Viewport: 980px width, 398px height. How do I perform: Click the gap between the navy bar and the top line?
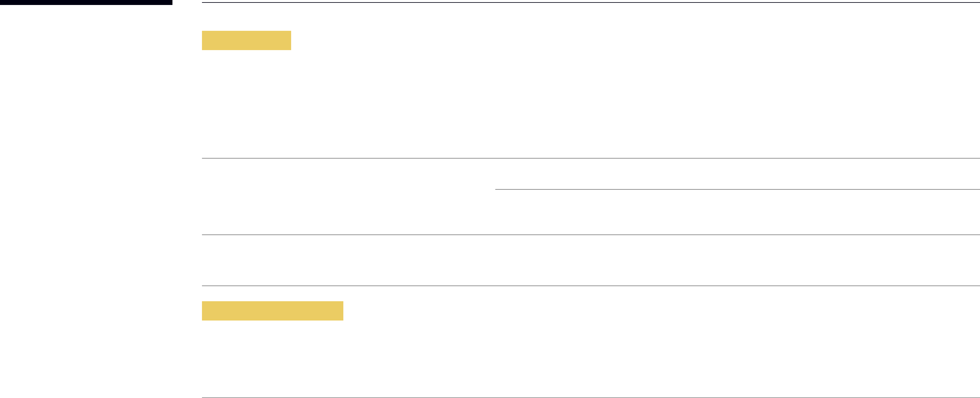(187, 2)
